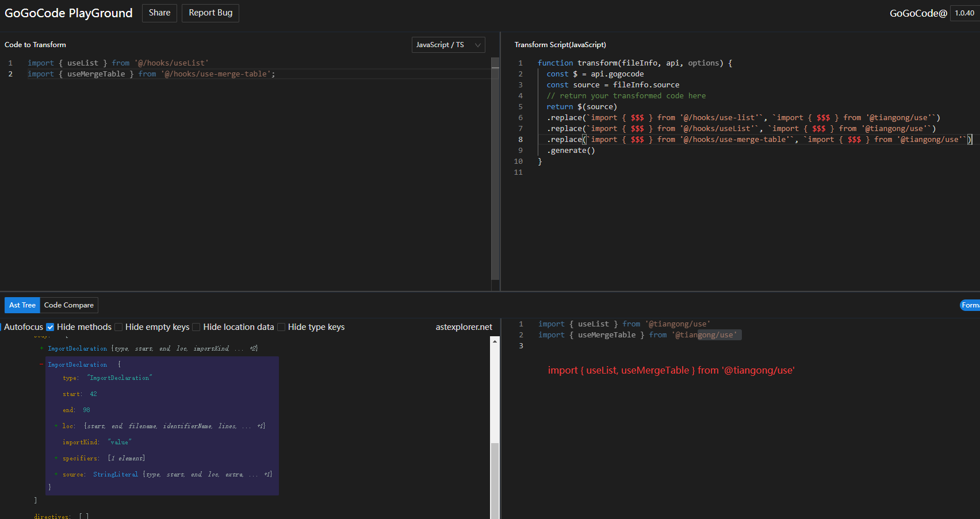Screen dimensions: 980x519
Task: Click '@/hooks/useList' string on Transform Script line 7
Action: pos(717,129)
